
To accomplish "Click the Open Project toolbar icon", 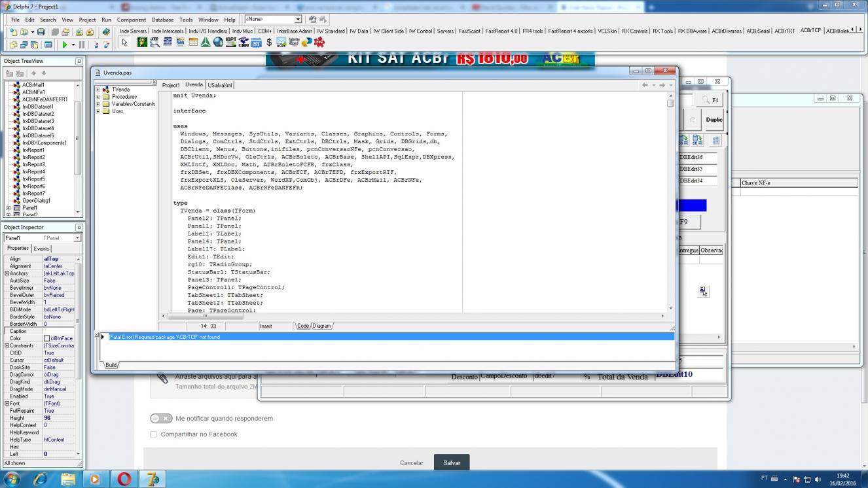I will click(65, 32).
